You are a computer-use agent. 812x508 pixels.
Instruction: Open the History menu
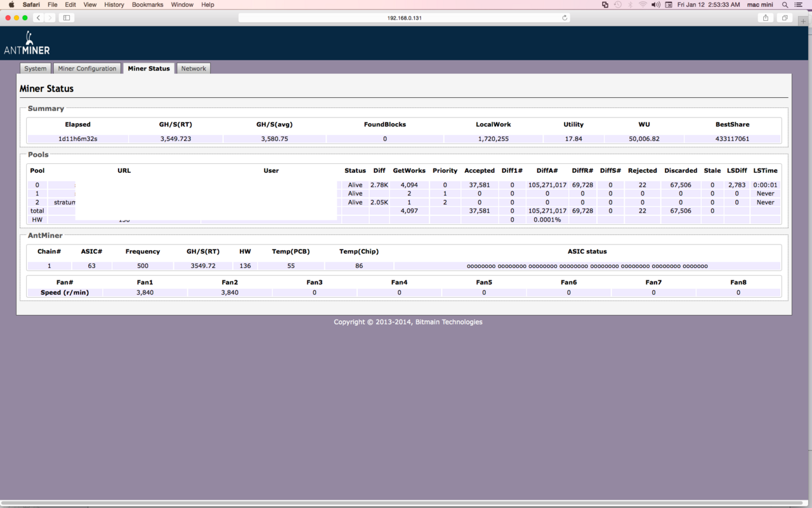[x=114, y=4]
